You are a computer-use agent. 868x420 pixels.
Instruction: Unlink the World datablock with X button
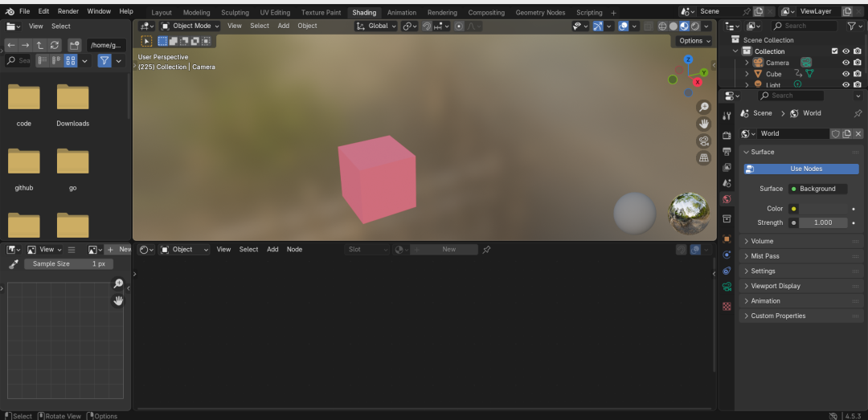pos(858,134)
